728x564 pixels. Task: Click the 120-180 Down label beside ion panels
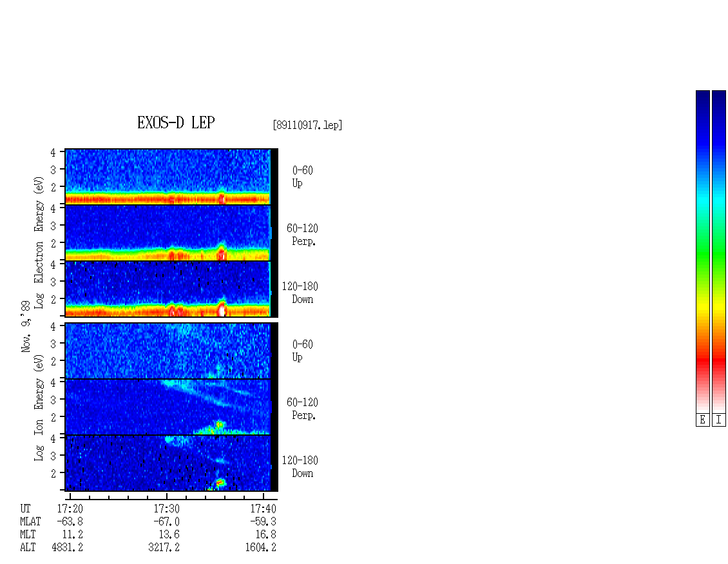300,467
